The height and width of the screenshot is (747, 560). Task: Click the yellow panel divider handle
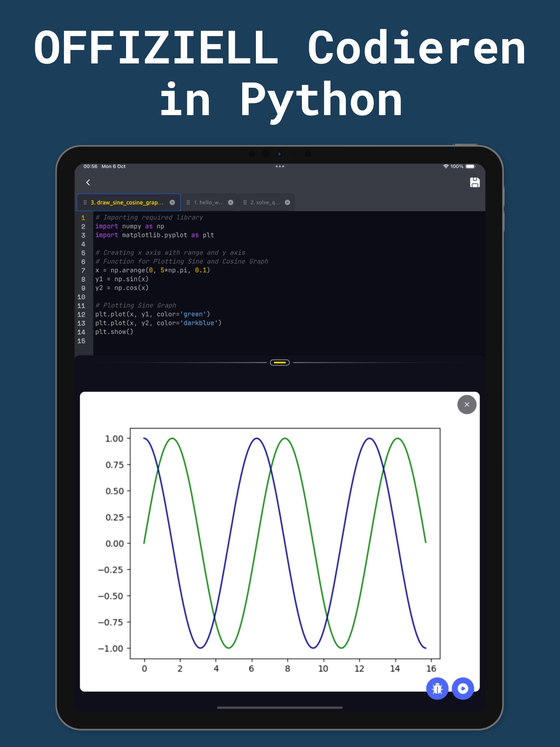click(x=280, y=362)
